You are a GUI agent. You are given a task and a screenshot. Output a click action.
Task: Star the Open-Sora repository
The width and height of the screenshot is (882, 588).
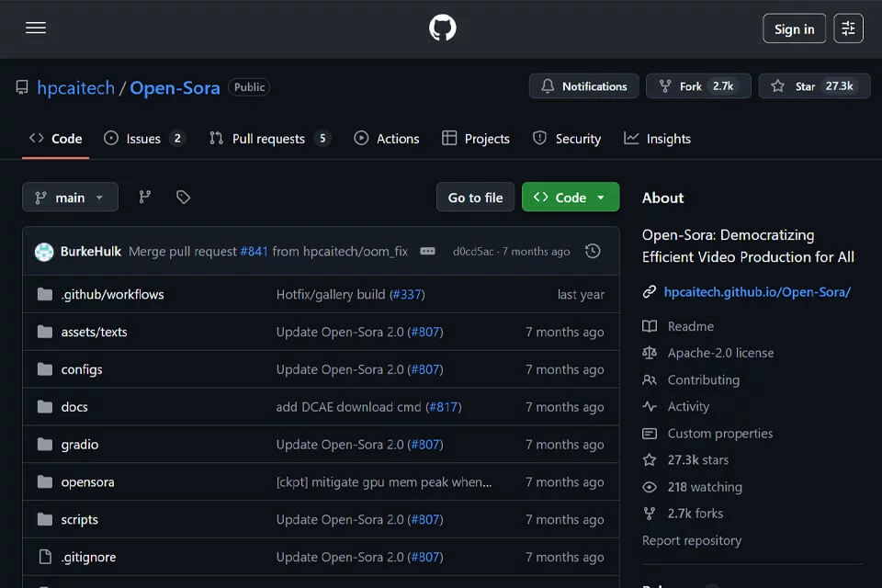point(814,86)
